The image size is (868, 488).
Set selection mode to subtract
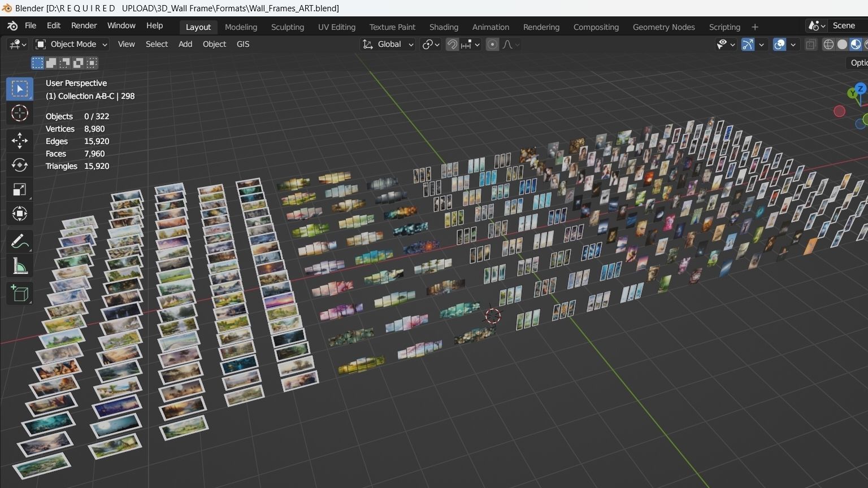(64, 63)
